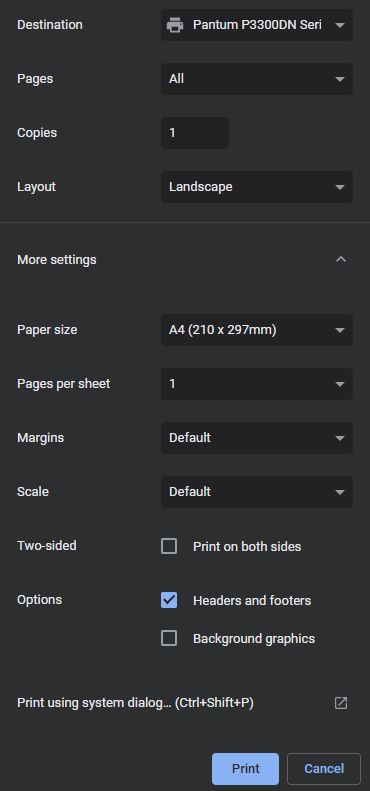370x791 pixels.
Task: Click the Print button
Action: (x=245, y=769)
